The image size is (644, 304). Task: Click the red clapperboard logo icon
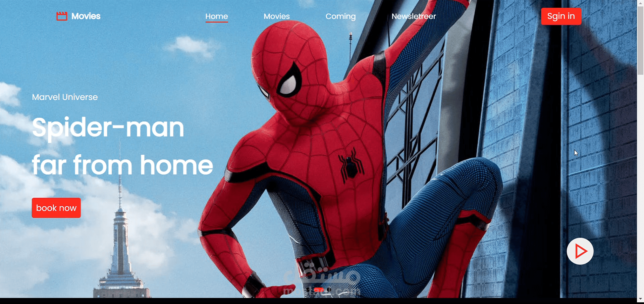coord(62,16)
